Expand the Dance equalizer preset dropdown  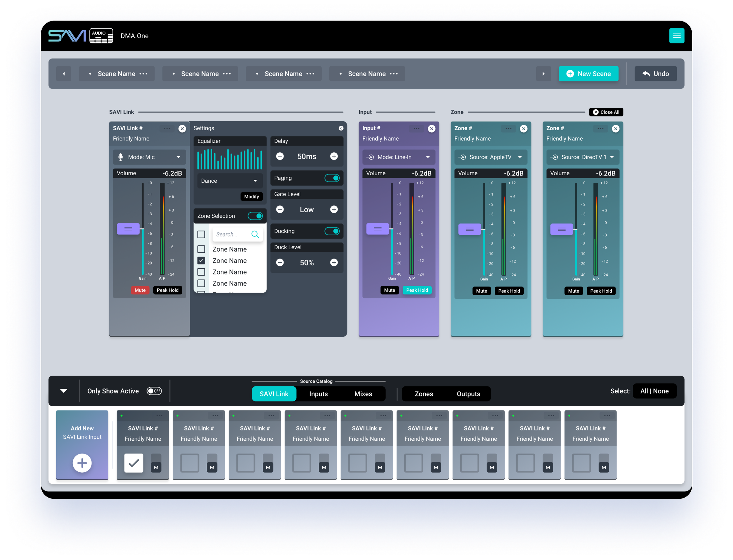coord(230,181)
